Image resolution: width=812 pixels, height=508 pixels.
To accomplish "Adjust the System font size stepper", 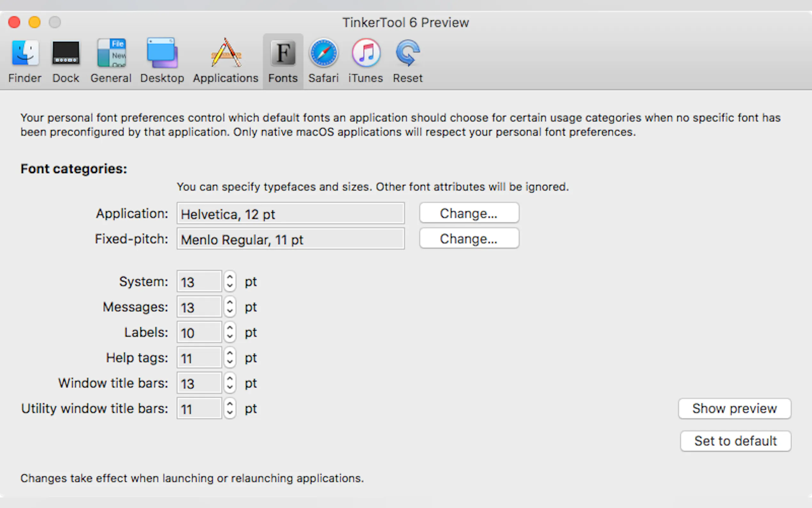I will tap(230, 282).
